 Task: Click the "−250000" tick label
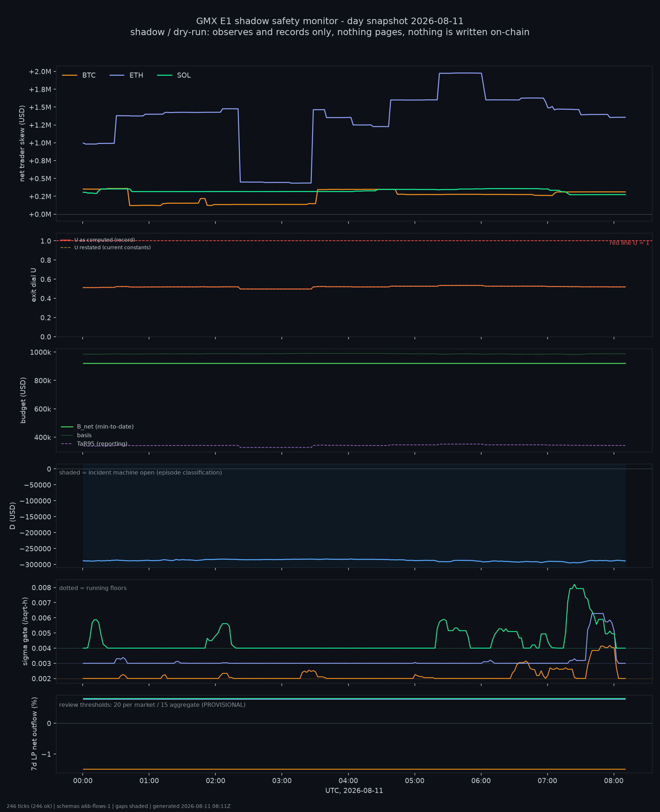click(x=36, y=550)
